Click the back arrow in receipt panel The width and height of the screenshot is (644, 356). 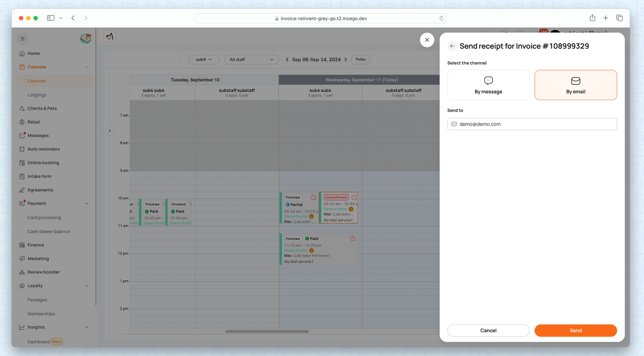[x=452, y=46]
